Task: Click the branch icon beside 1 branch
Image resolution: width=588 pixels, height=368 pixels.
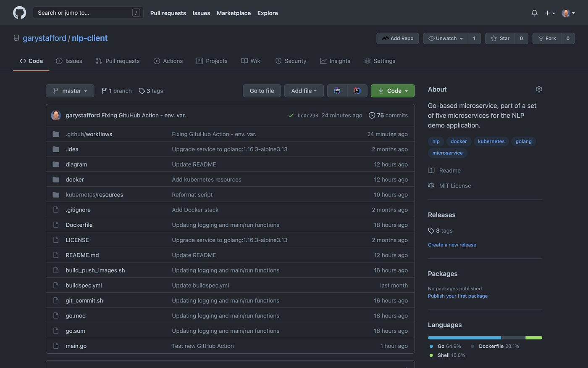Action: [x=104, y=91]
